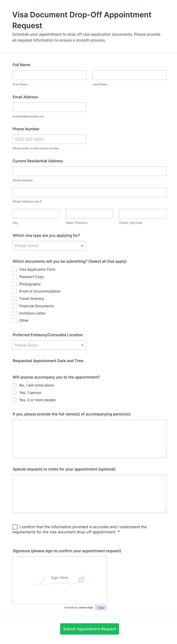This screenshot has height=644, width=177.
Task: Choose the "Yes, 1 person" option
Action: (x=15, y=393)
